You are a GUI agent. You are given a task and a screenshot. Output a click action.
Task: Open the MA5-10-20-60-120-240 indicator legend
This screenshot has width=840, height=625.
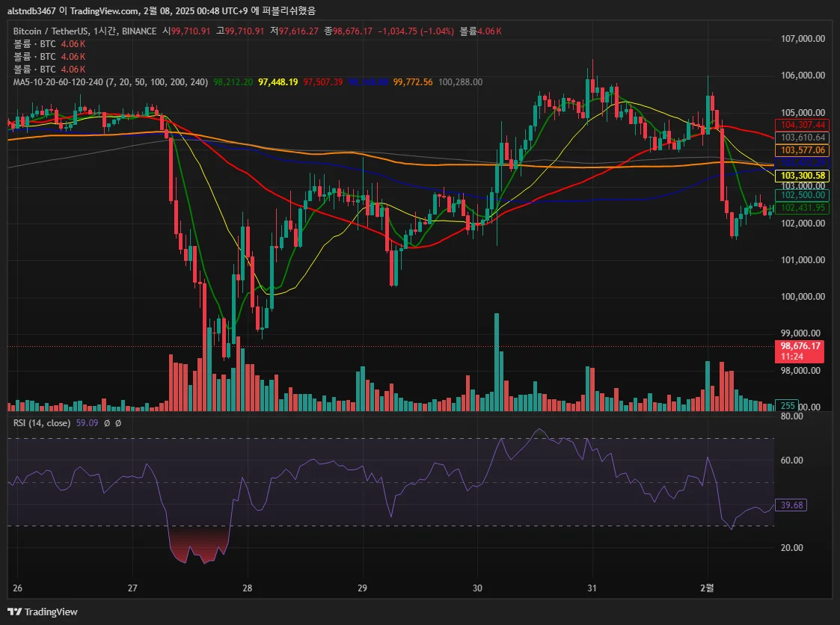tap(111, 82)
